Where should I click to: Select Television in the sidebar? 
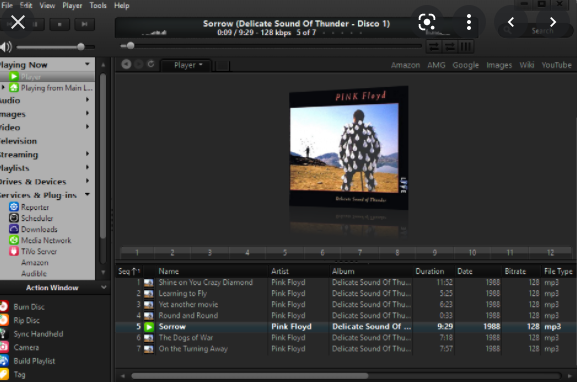click(x=18, y=141)
